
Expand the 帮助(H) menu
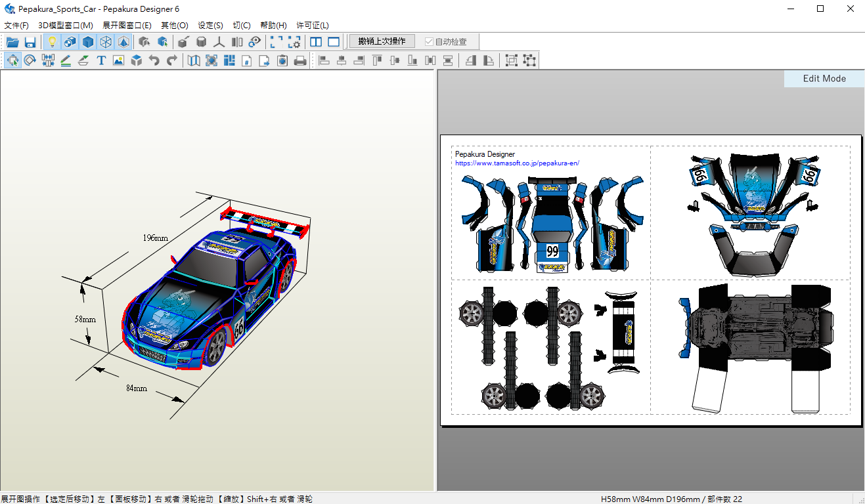point(273,26)
